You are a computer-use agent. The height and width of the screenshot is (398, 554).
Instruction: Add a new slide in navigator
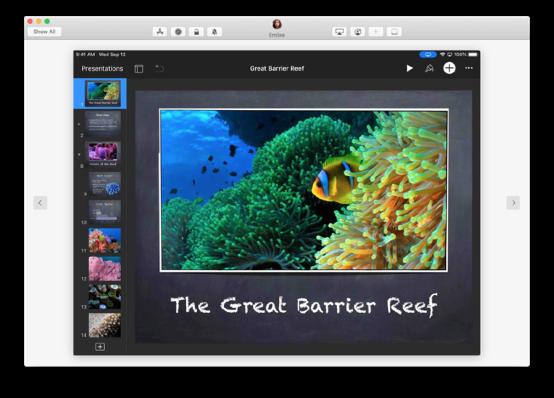(100, 347)
